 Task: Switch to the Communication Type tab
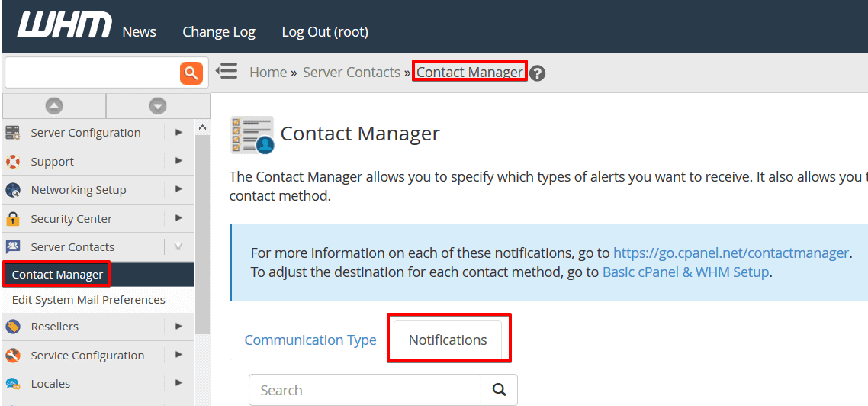point(310,340)
